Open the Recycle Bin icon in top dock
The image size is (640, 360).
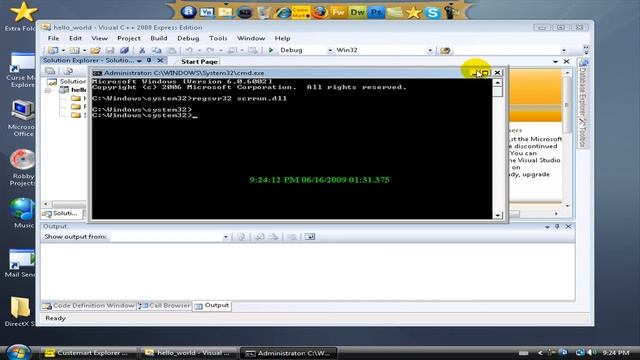264,12
